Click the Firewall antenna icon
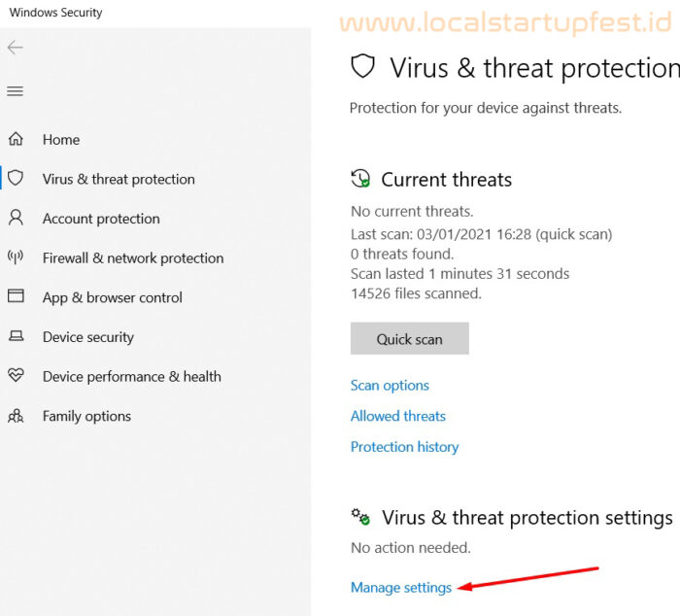 (x=16, y=257)
